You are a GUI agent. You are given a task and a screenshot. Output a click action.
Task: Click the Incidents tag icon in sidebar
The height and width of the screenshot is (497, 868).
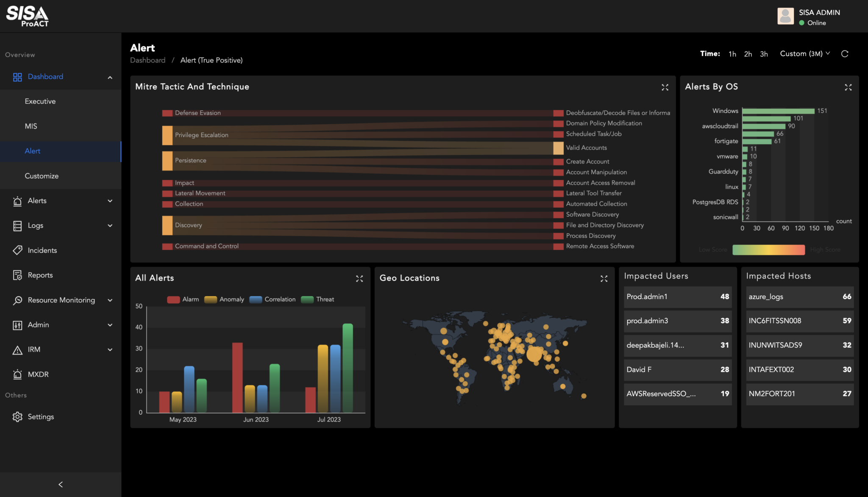click(x=17, y=250)
